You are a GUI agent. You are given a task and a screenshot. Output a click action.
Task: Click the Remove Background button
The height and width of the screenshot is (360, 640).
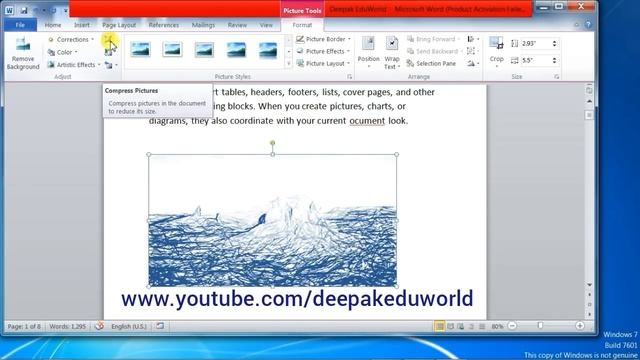pos(23,53)
